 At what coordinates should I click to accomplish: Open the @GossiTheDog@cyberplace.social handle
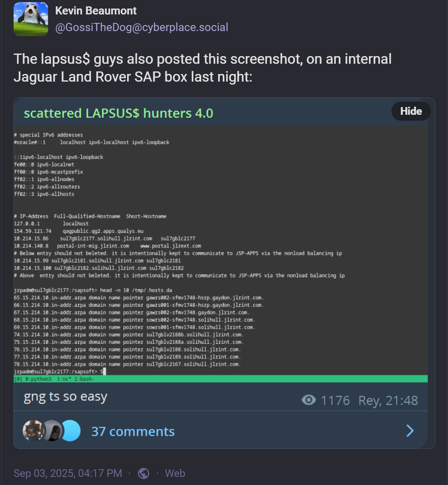(142, 27)
